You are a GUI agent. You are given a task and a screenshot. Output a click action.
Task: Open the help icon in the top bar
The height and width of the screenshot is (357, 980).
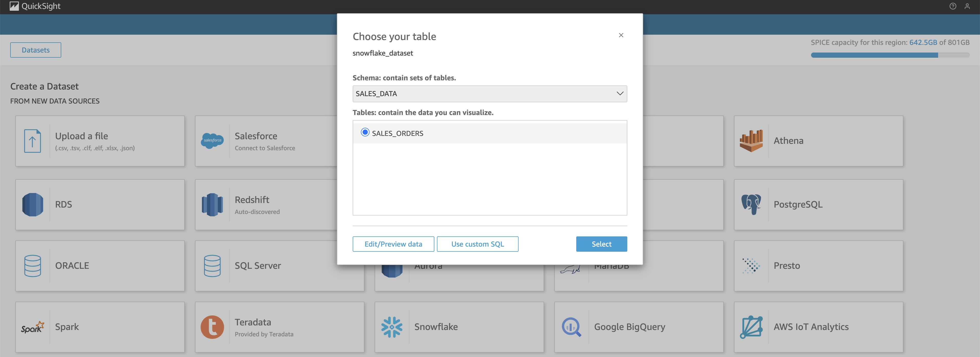pyautogui.click(x=953, y=6)
